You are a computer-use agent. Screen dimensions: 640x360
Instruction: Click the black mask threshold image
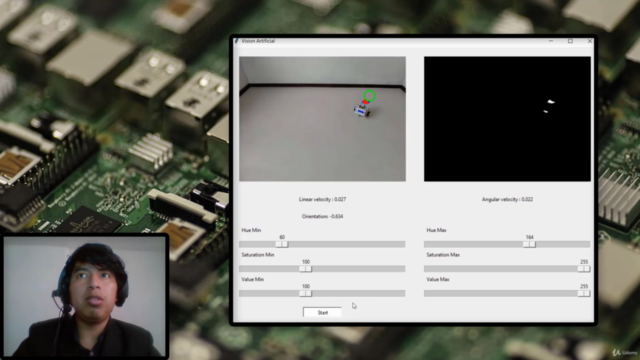click(x=507, y=119)
